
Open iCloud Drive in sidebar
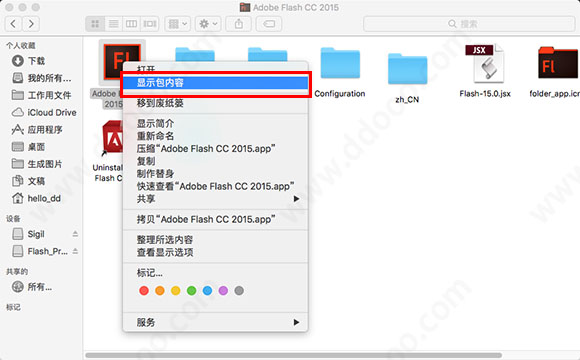click(44, 112)
